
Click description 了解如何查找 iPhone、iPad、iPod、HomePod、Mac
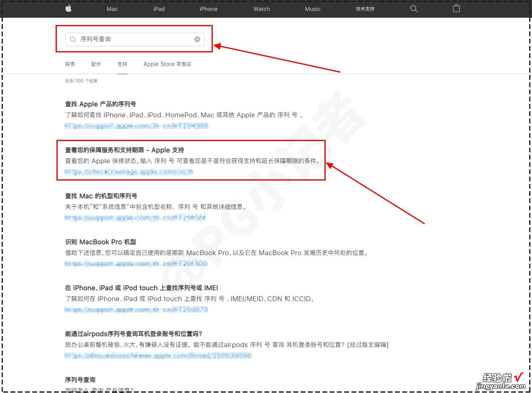coord(184,115)
